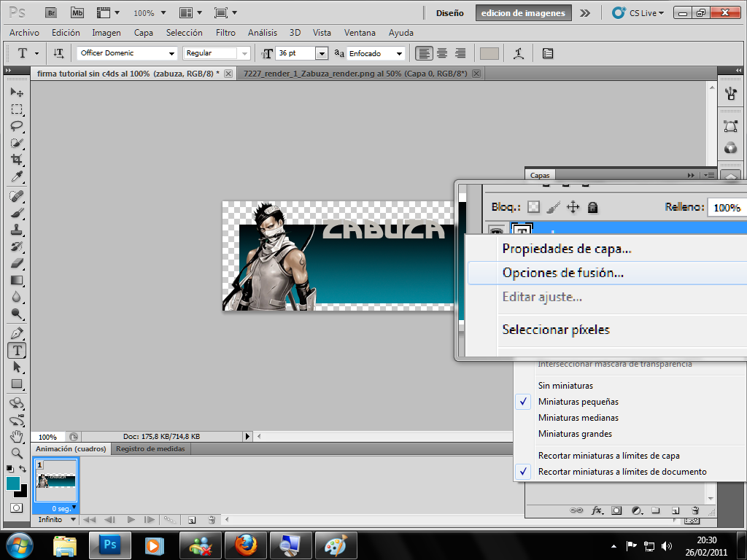This screenshot has width=747, height=560.
Task: Select the Brush tool
Action: (x=17, y=213)
